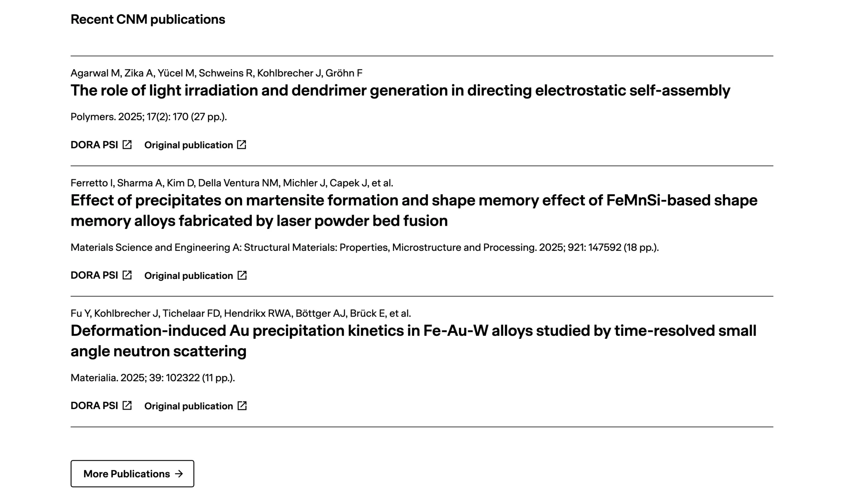
Task: Open title 'Deformation-induced Au precipitation kinetics'
Action: (414, 341)
